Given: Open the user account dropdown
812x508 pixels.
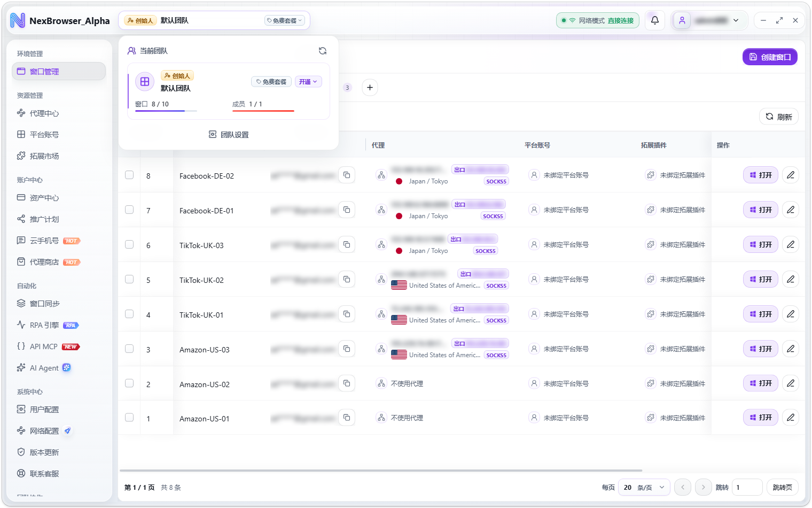Looking at the screenshot, I should (710, 20).
